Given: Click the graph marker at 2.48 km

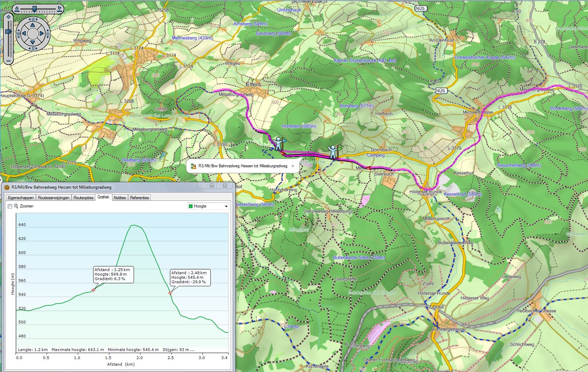Looking at the screenshot, I should pyautogui.click(x=170, y=293).
